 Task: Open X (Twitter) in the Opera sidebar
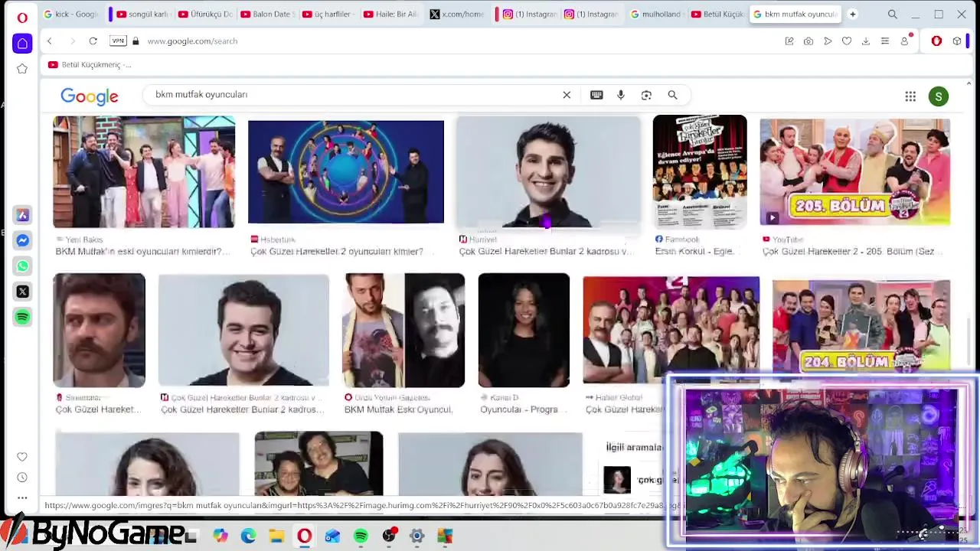click(x=22, y=292)
